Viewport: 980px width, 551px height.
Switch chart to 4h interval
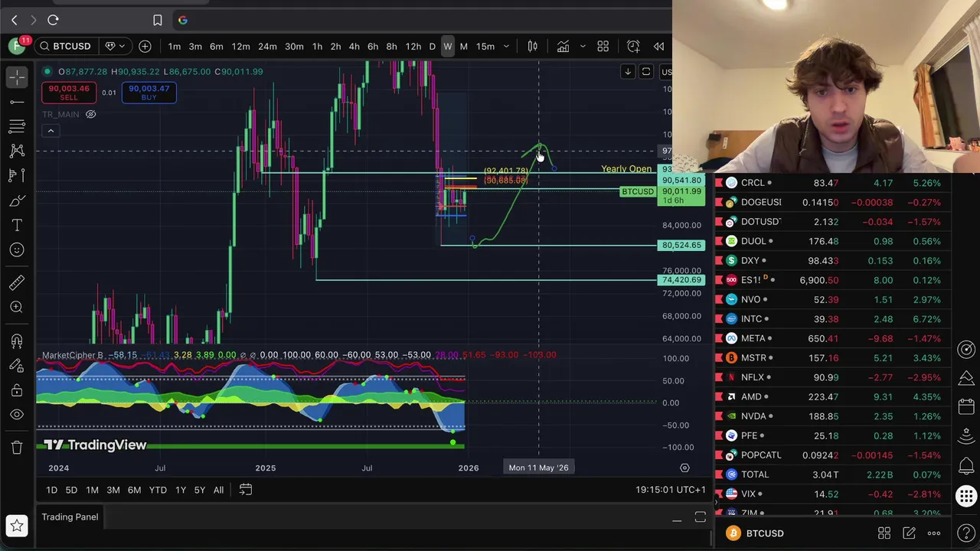click(x=354, y=47)
